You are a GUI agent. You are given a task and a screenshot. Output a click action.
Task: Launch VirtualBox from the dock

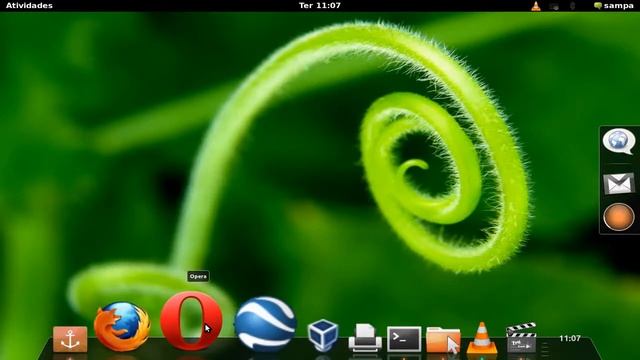tap(323, 335)
